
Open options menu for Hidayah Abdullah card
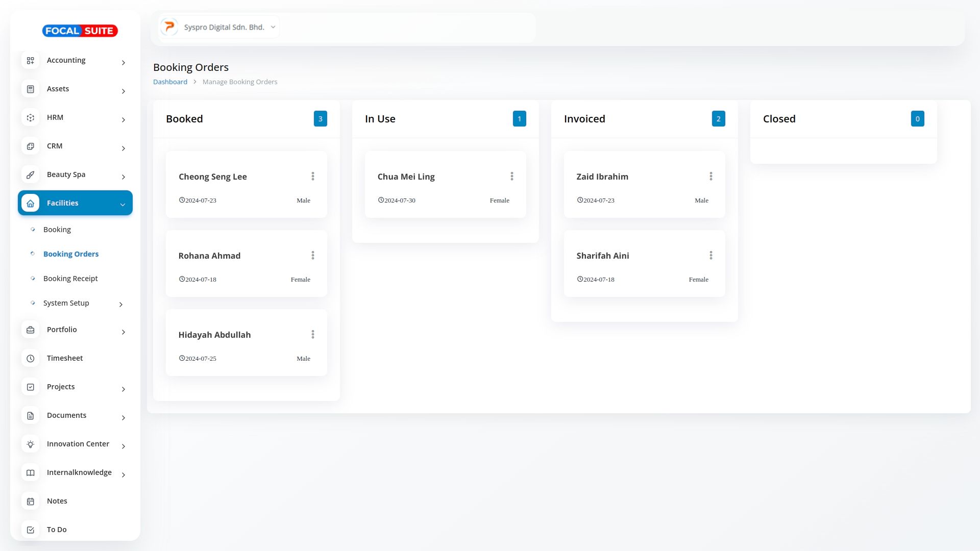coord(313,334)
